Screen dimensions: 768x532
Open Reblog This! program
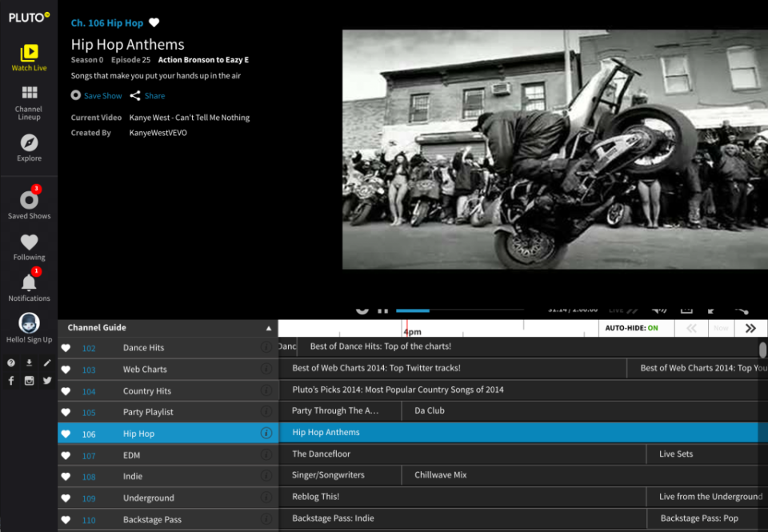coord(462,496)
